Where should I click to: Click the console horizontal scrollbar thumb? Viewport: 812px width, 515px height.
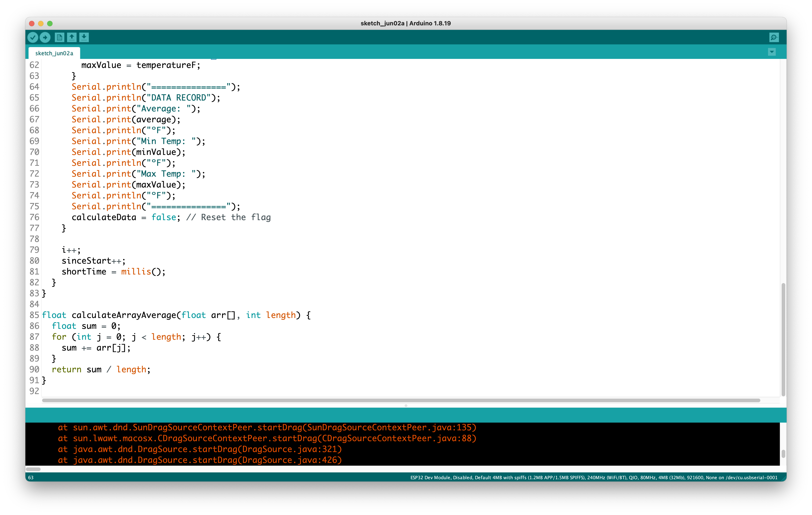click(33, 469)
